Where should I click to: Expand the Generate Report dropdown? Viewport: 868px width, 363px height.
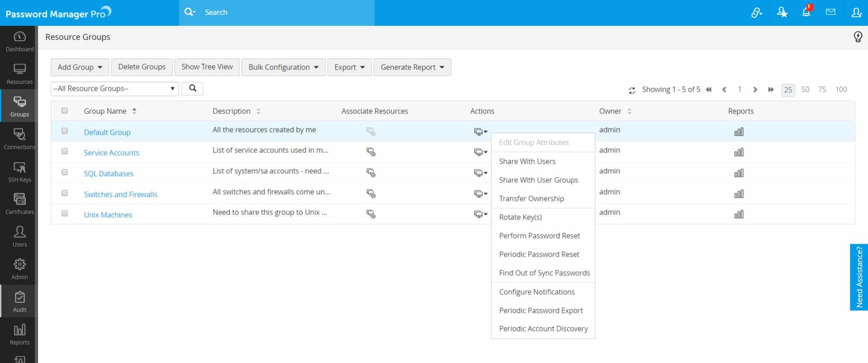click(x=412, y=67)
